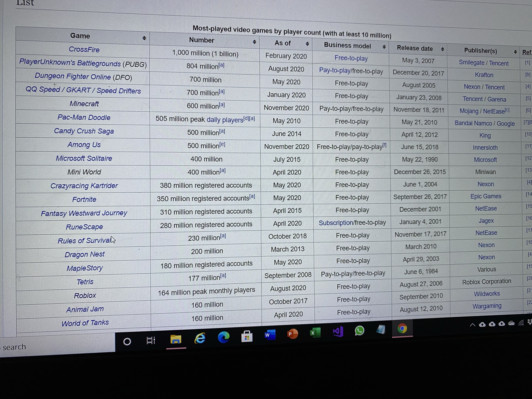Open the CrossFire game link

pyautogui.click(x=84, y=49)
